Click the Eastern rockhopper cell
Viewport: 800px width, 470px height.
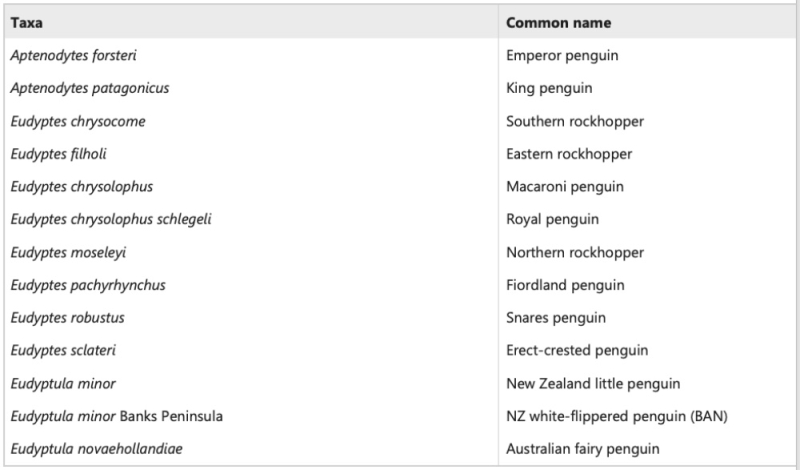(x=569, y=154)
